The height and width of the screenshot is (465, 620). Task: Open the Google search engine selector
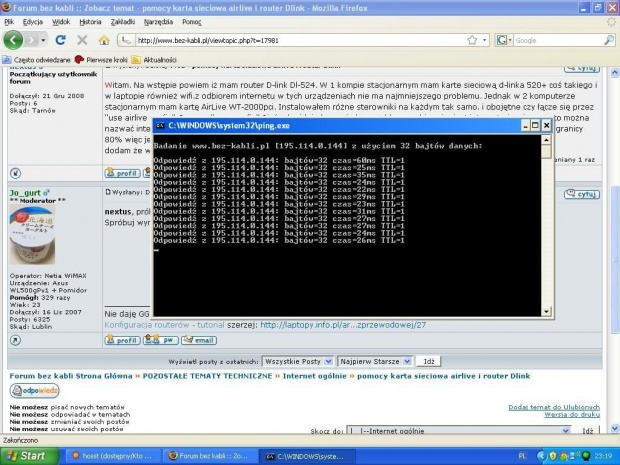coord(504,40)
